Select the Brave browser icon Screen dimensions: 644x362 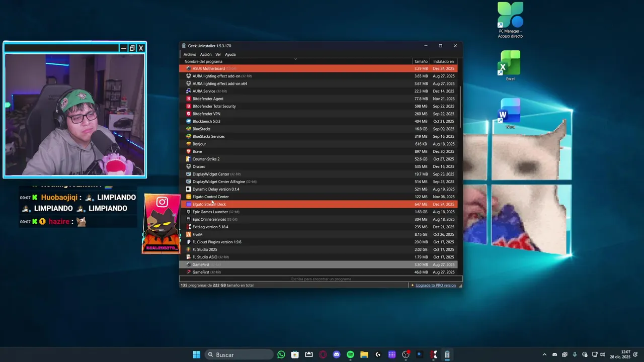tap(189, 151)
